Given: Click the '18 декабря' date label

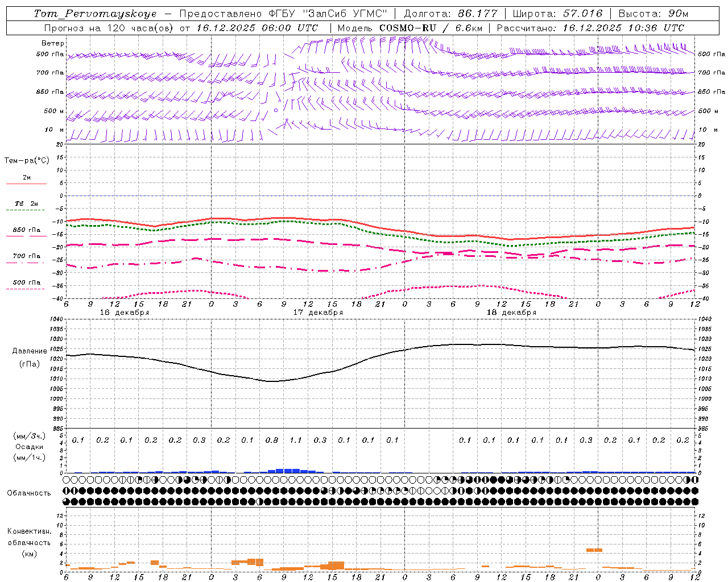Looking at the screenshot, I should (511, 313).
